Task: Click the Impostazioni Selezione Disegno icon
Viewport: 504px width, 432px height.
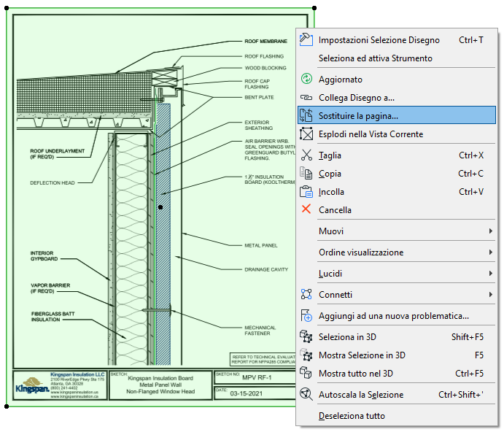Action: [x=306, y=40]
